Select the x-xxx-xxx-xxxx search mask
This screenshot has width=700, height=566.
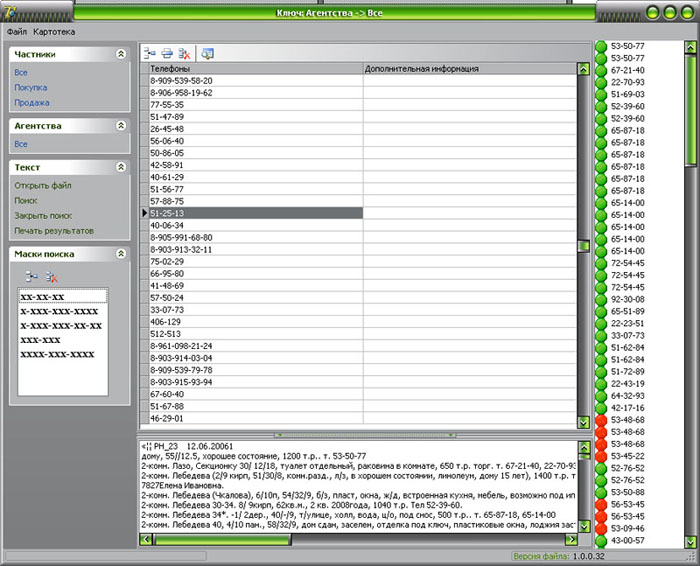click(x=59, y=311)
